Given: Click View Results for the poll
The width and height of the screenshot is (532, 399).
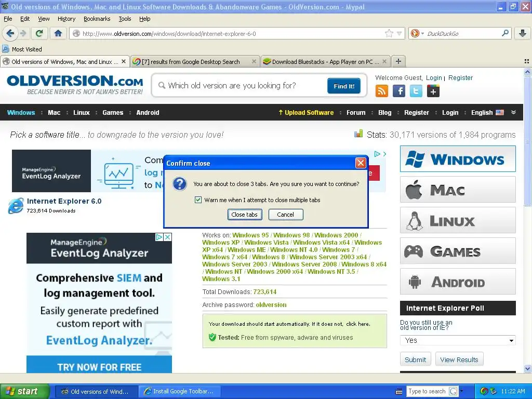Looking at the screenshot, I should (459, 360).
